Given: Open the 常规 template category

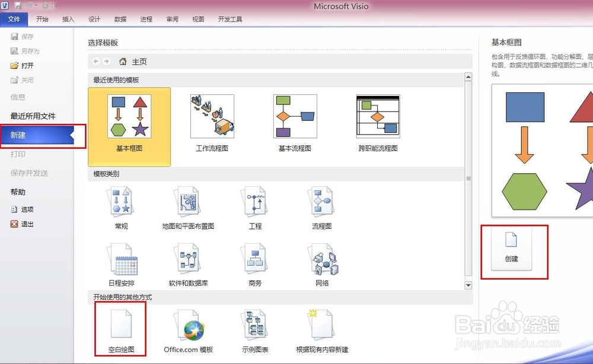Looking at the screenshot, I should pyautogui.click(x=122, y=208).
